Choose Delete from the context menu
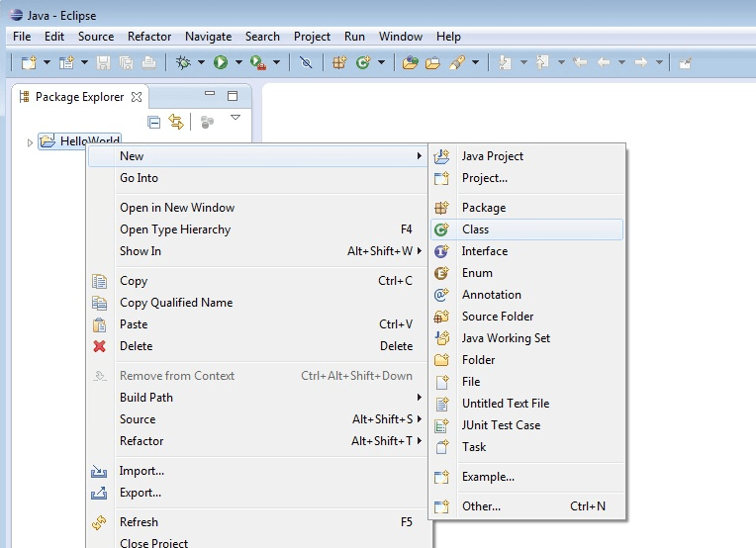 pos(257,346)
